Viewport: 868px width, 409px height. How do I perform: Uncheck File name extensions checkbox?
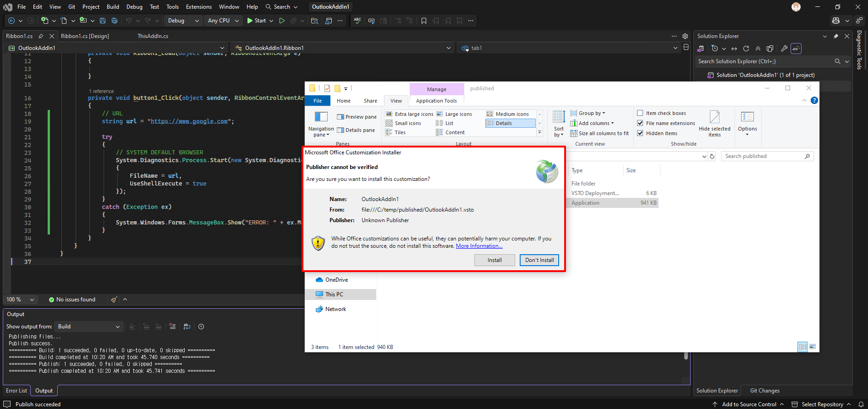tap(640, 123)
